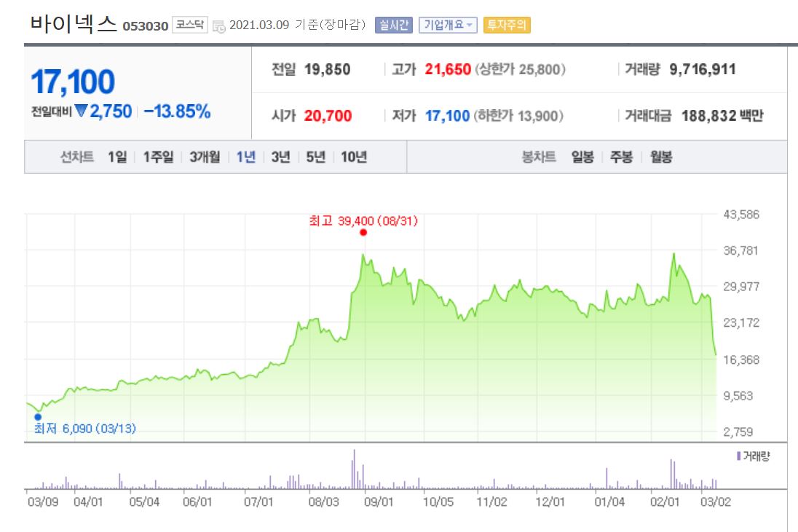Click the 전일 value 19,850
The image size is (798, 532).
(327, 70)
